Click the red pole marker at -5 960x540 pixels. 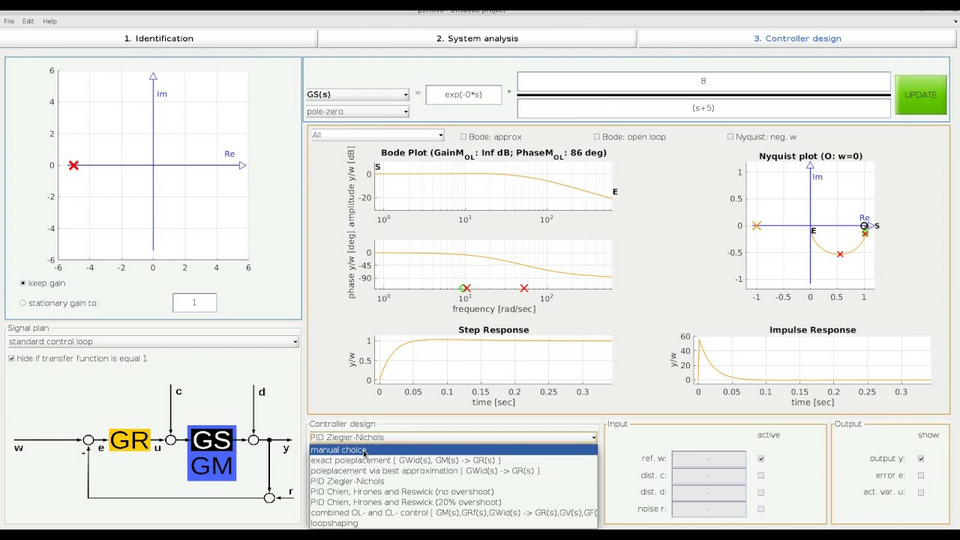73,165
